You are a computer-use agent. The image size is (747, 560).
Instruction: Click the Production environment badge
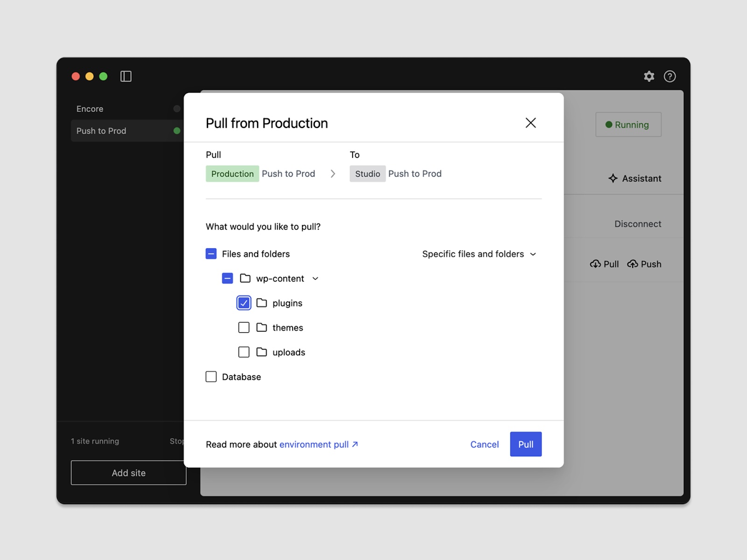[232, 174]
